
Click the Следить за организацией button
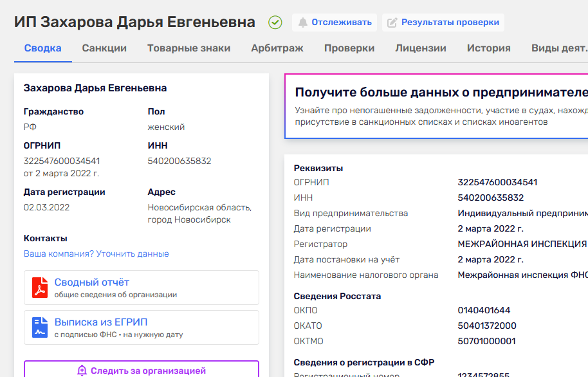pyautogui.click(x=142, y=369)
